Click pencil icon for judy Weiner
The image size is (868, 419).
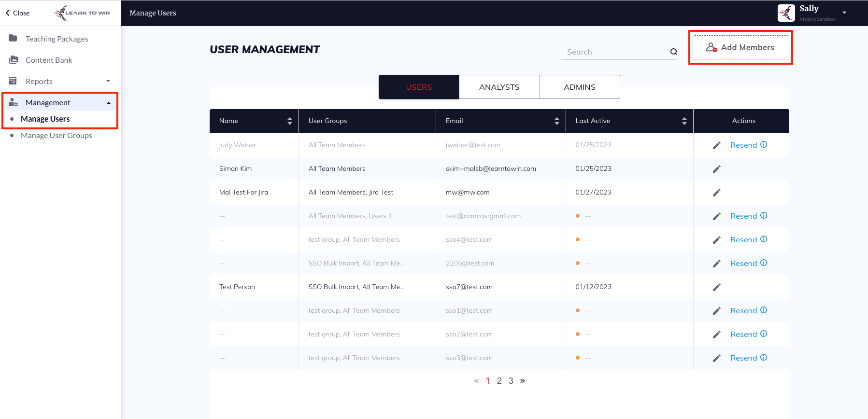[x=716, y=145]
